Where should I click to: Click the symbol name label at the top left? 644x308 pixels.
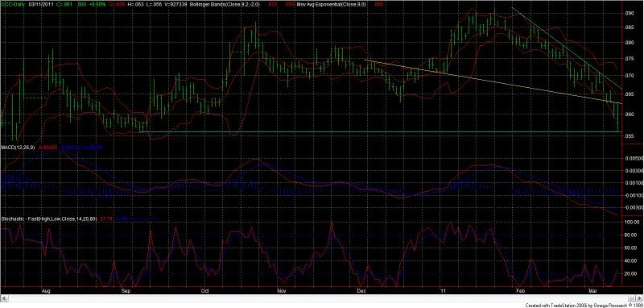(12, 3)
